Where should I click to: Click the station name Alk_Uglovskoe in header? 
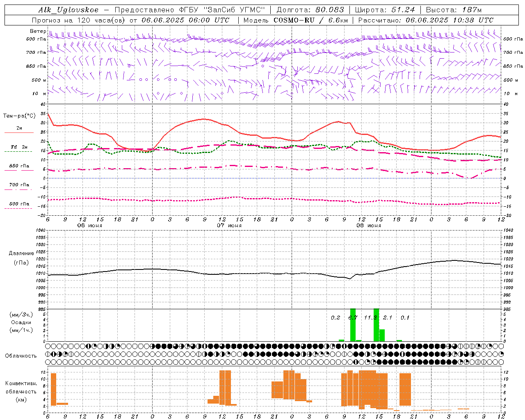pos(68,10)
